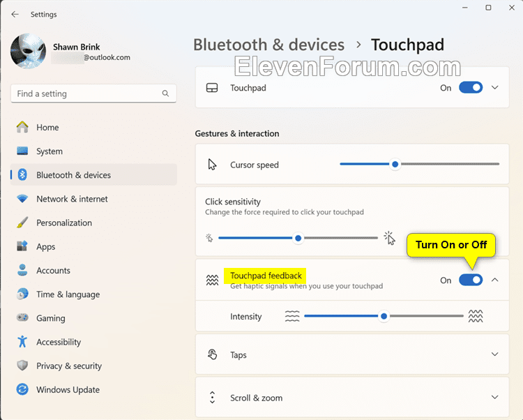Open Apps settings
Viewport: 523px width, 420px height.
[x=93, y=246]
